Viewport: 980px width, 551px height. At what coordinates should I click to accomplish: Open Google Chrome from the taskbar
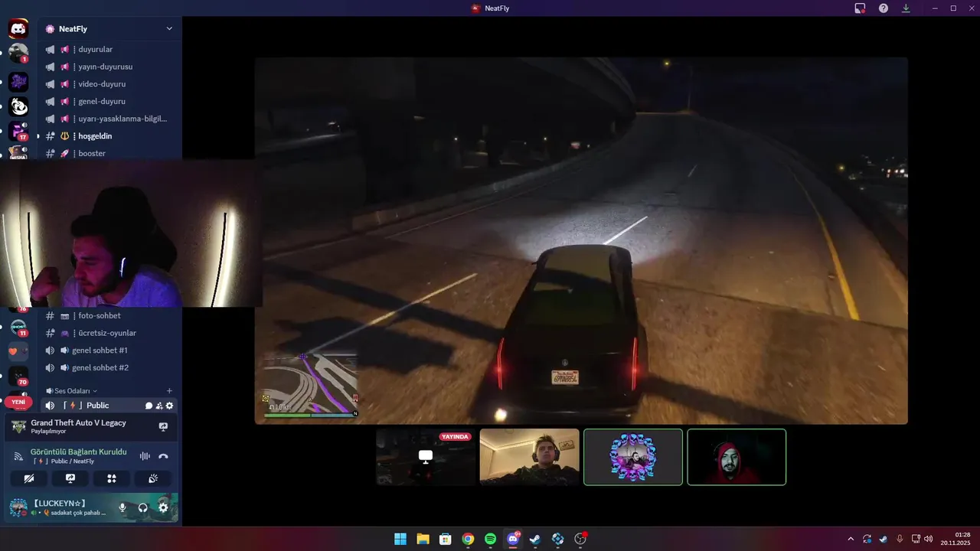click(x=468, y=539)
